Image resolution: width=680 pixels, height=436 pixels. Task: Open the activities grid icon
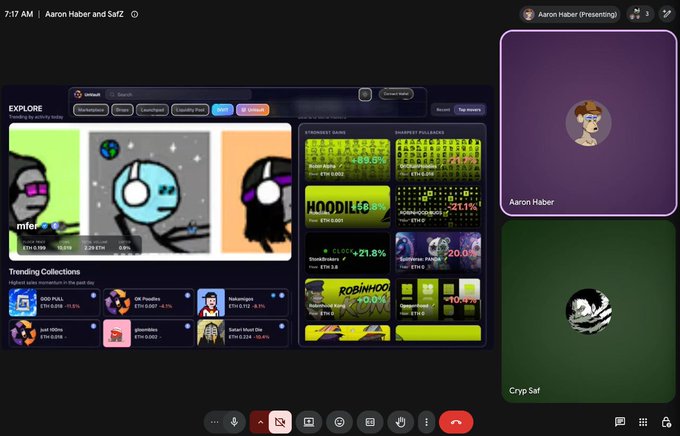[643, 422]
